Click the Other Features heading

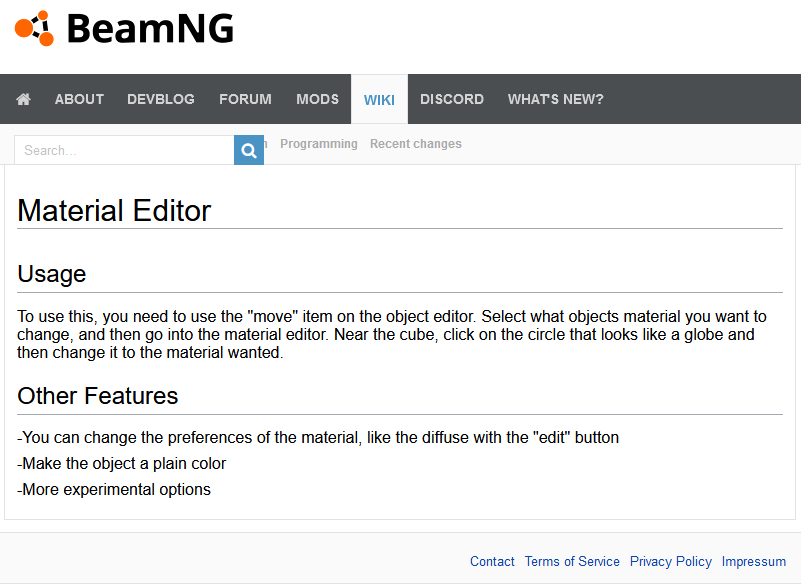(98, 396)
